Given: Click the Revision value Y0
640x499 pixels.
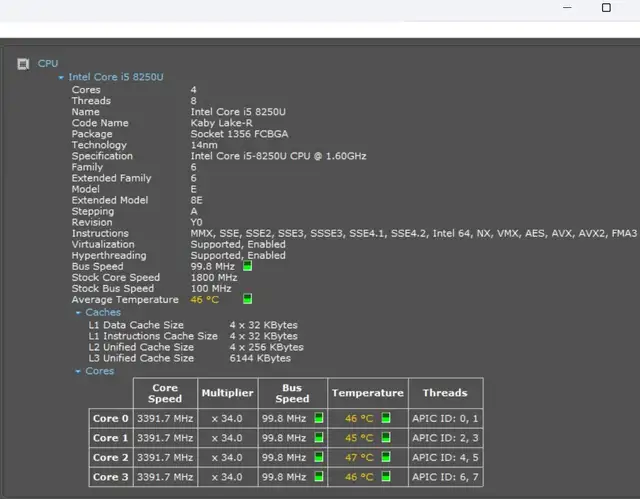Looking at the screenshot, I should click(196, 222).
